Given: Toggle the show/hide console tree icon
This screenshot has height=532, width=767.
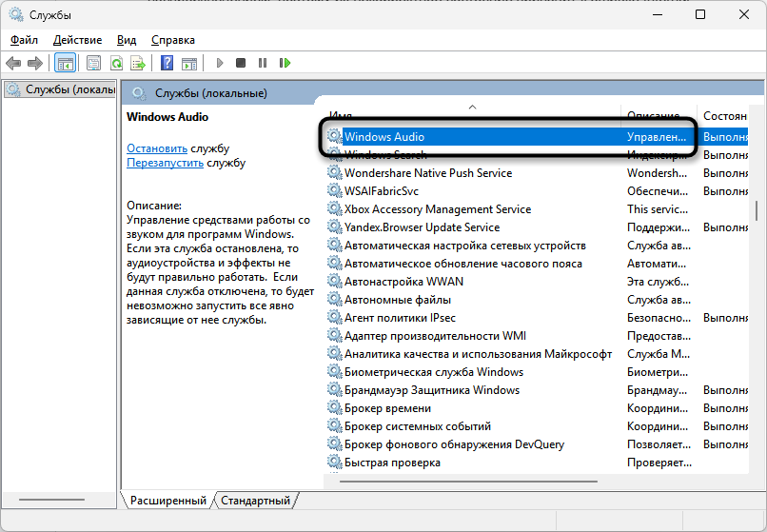Looking at the screenshot, I should pyautogui.click(x=65, y=63).
